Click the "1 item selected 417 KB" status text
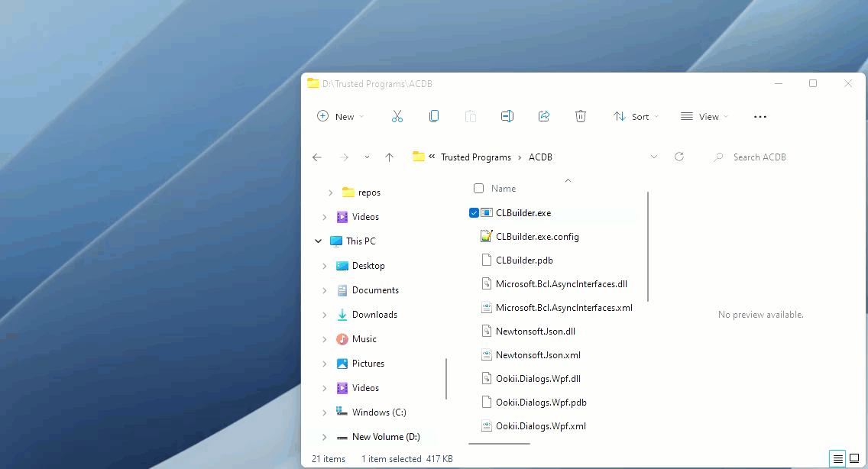Image resolution: width=868 pixels, height=469 pixels. [x=406, y=459]
